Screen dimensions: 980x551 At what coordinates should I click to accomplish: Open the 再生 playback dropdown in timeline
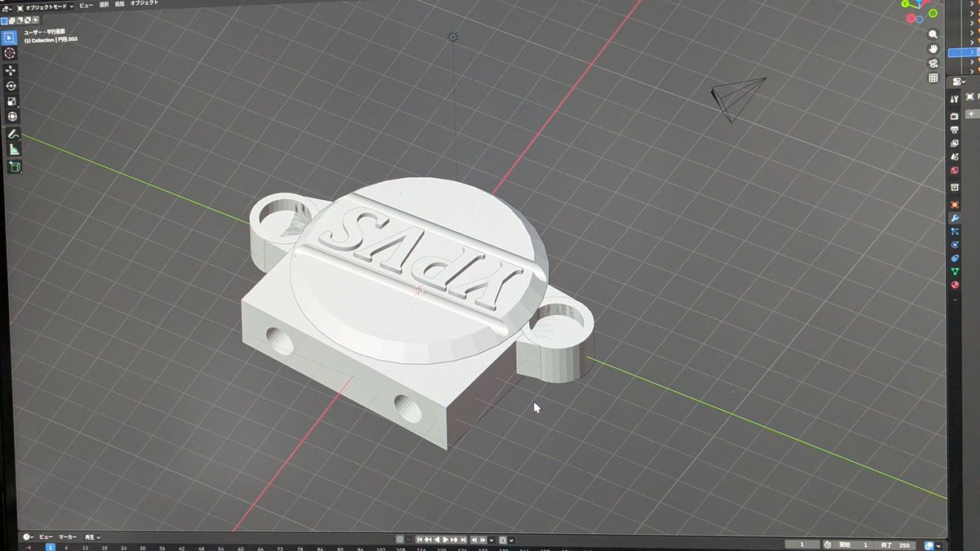click(91, 537)
